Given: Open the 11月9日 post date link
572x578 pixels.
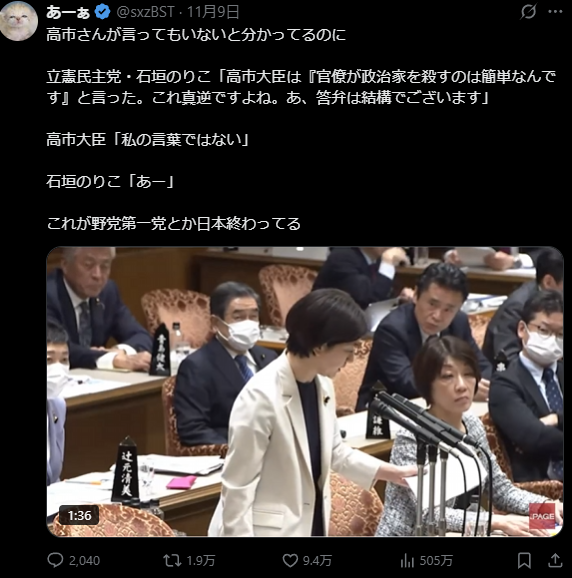Looking at the screenshot, I should (213, 12).
